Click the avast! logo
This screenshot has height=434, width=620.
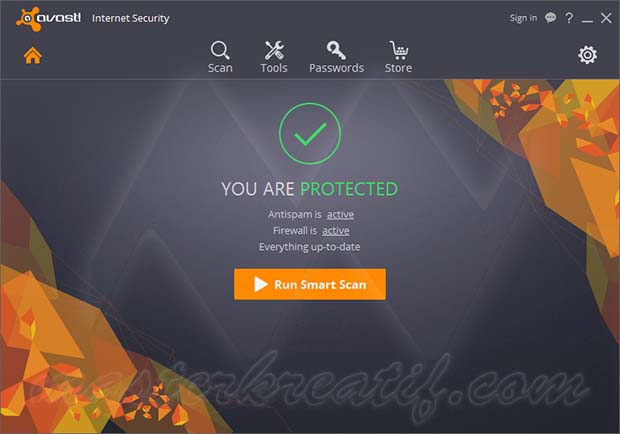pos(48,18)
